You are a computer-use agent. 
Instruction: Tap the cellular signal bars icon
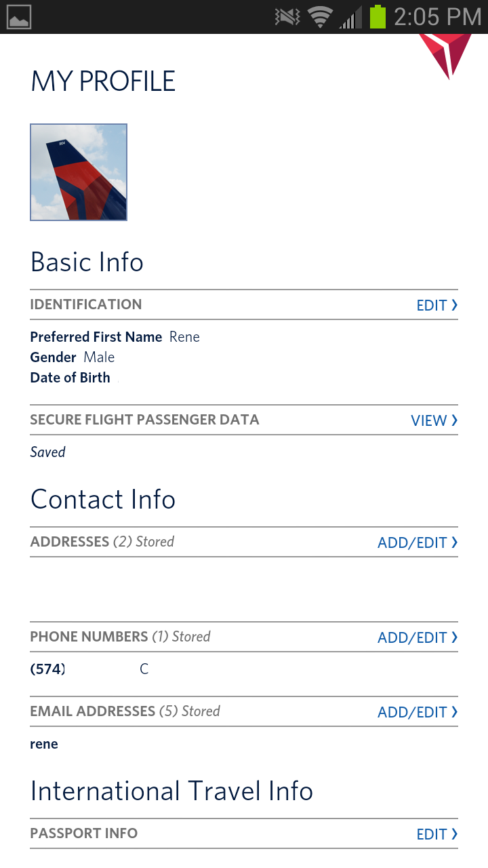point(350,18)
